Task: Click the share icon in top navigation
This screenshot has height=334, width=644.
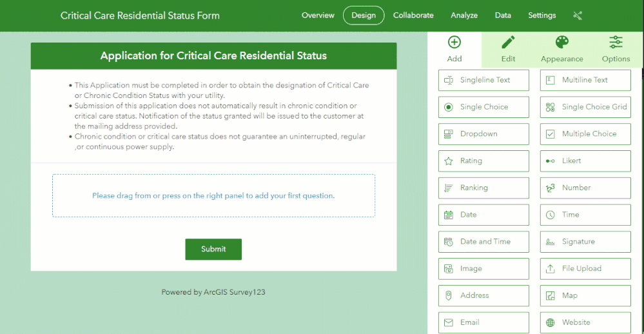Action: click(577, 15)
